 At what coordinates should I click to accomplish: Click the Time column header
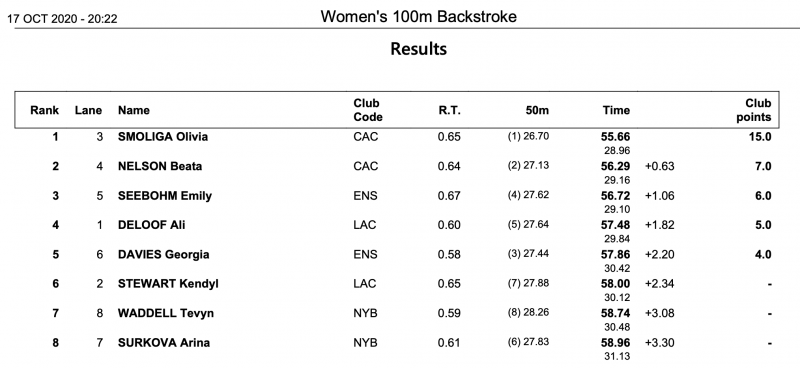point(616,110)
